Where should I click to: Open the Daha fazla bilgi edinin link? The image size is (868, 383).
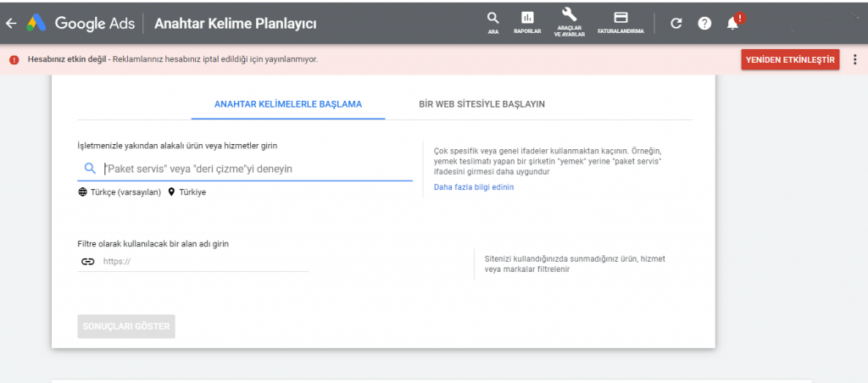474,187
